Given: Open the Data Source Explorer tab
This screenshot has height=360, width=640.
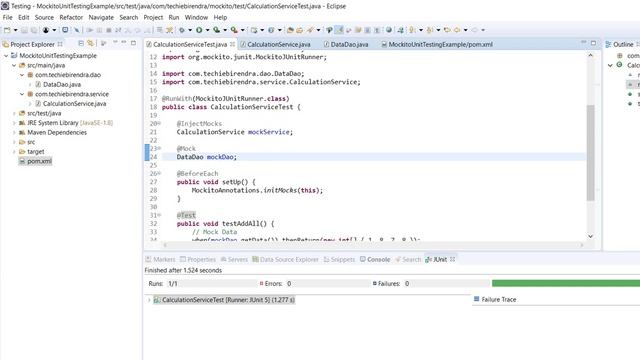Looking at the screenshot, I should point(285,259).
